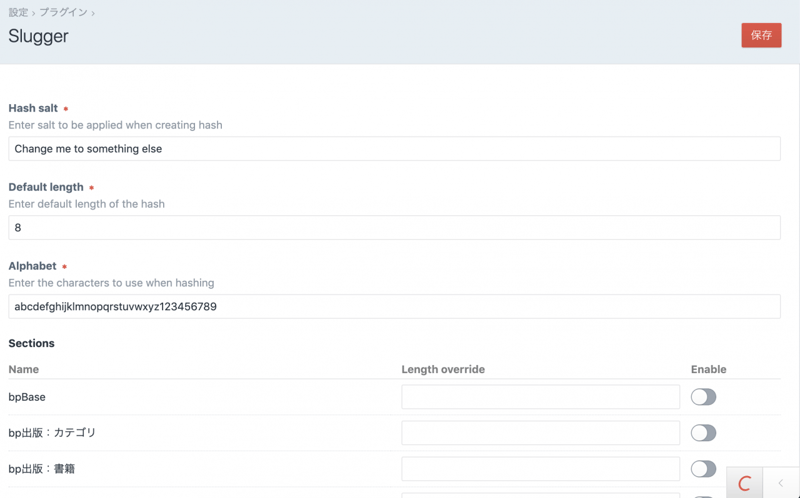Click the red Craft debug toolbar icon
This screenshot has height=498, width=800.
pyautogui.click(x=744, y=484)
